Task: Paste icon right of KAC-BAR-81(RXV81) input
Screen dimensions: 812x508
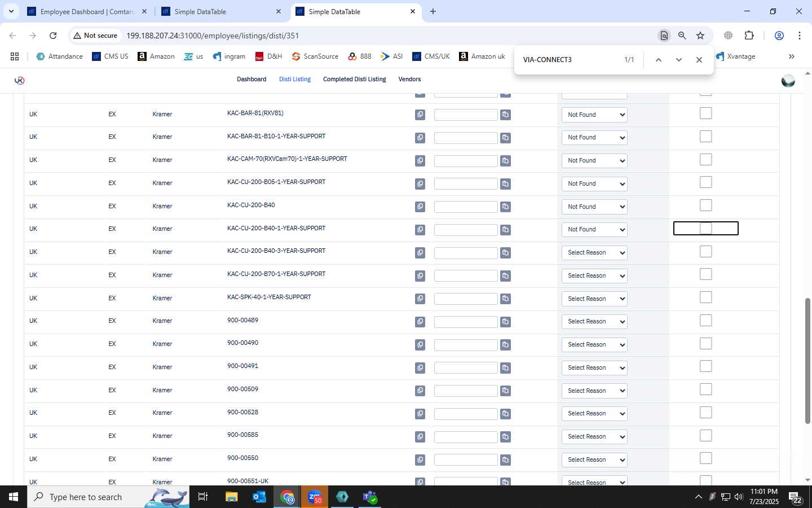Action: [505, 115]
